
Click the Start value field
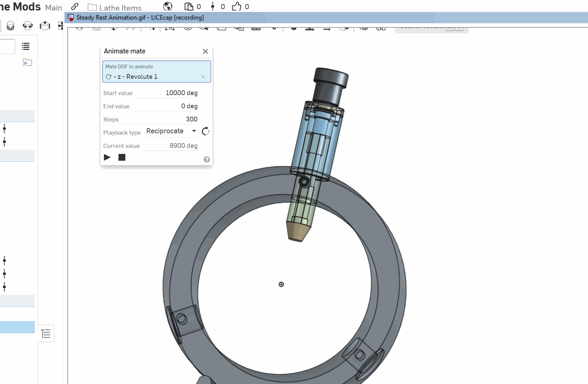(x=167, y=93)
